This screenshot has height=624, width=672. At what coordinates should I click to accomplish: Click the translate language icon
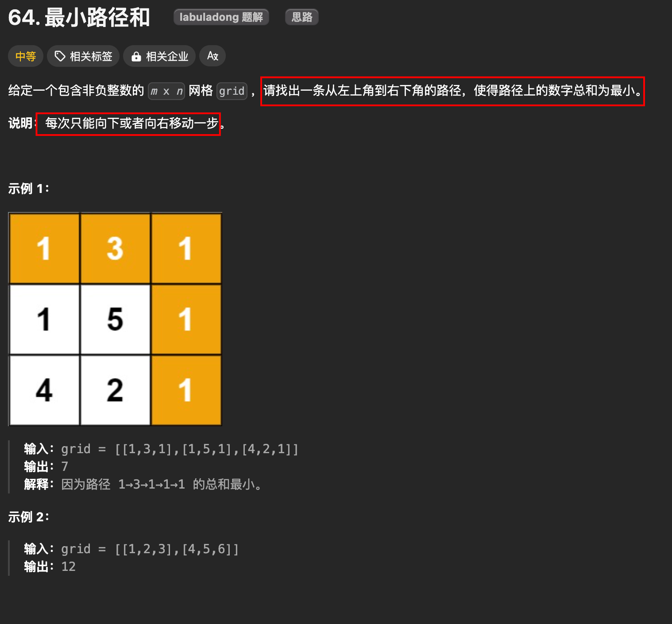[x=212, y=56]
